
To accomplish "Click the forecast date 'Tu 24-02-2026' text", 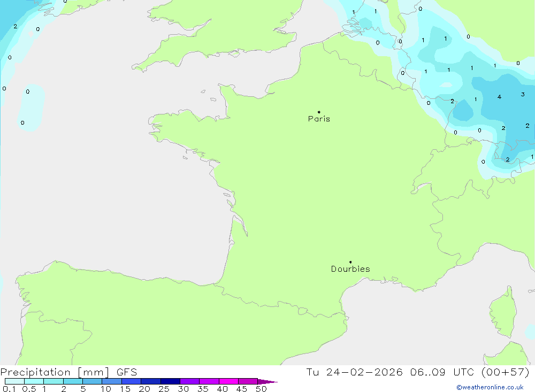I will 354,372.
